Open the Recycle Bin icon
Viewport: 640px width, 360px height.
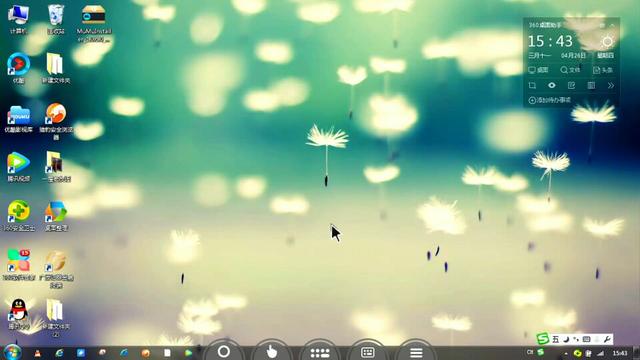click(56, 18)
